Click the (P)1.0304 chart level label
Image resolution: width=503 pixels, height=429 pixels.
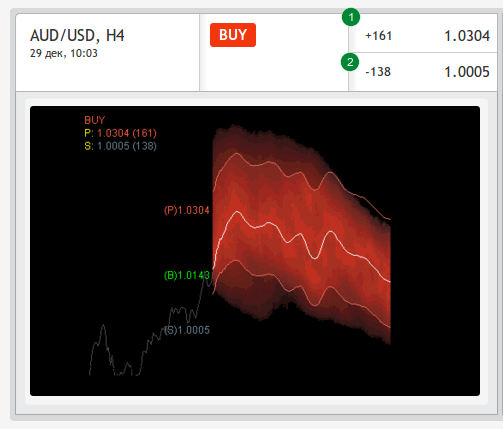click(187, 210)
